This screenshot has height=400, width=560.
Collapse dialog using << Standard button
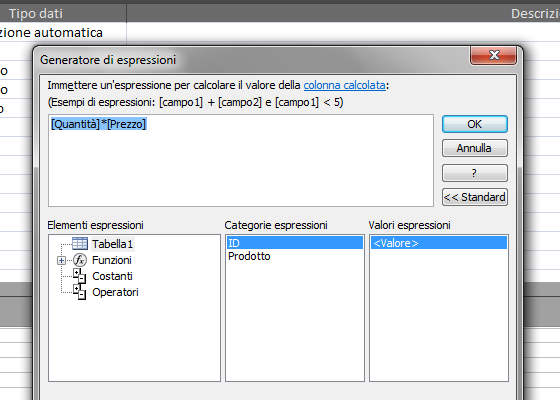[475, 197]
